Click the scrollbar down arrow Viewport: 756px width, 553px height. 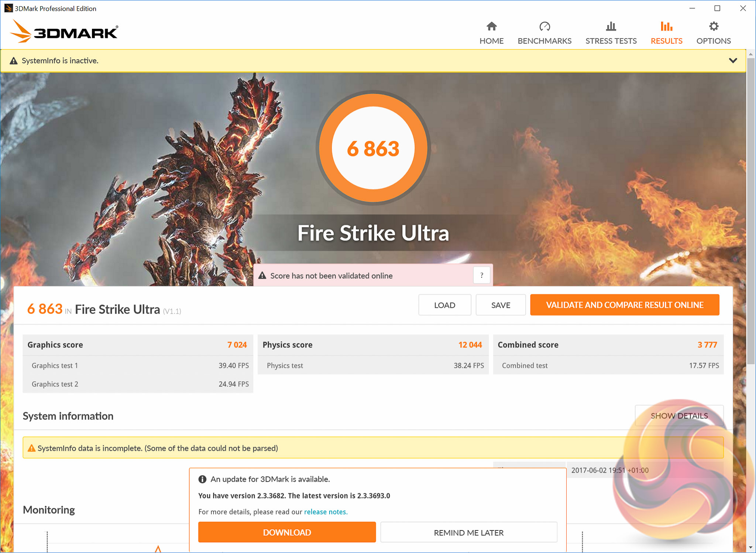751,547
